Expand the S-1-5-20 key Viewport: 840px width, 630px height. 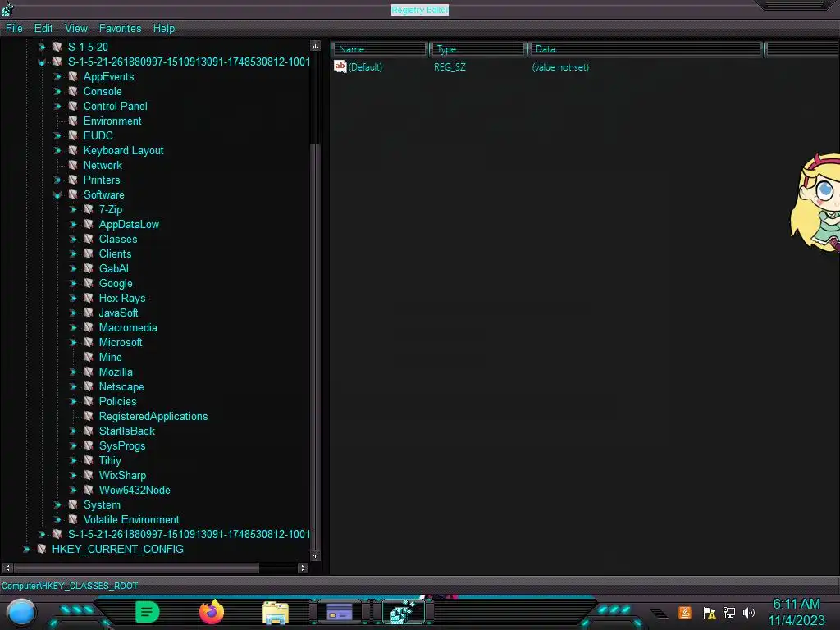click(x=42, y=47)
